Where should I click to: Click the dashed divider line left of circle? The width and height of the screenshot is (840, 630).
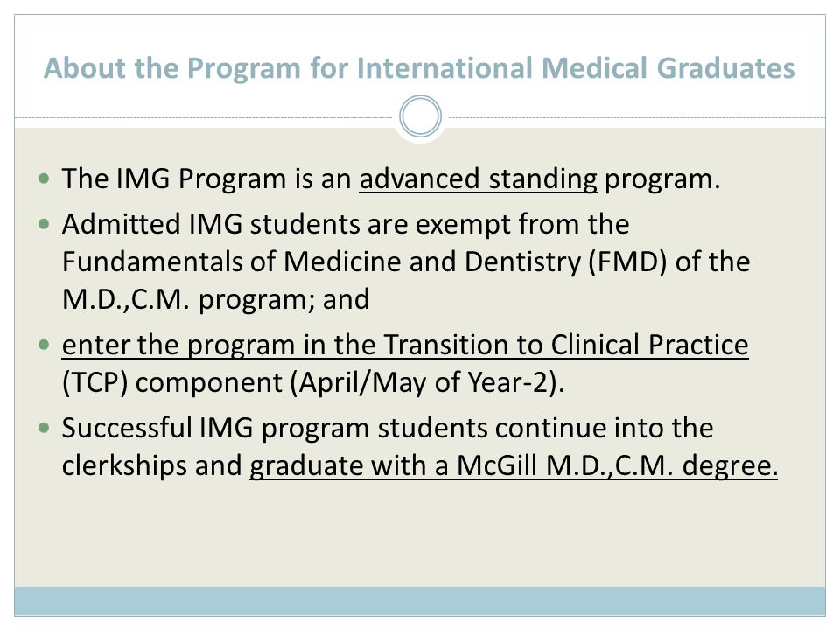point(204,117)
